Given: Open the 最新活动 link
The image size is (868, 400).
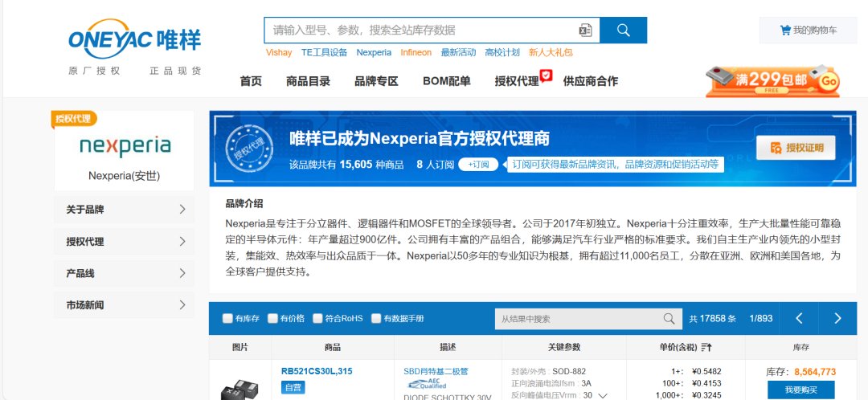Looking at the screenshot, I should [x=458, y=52].
